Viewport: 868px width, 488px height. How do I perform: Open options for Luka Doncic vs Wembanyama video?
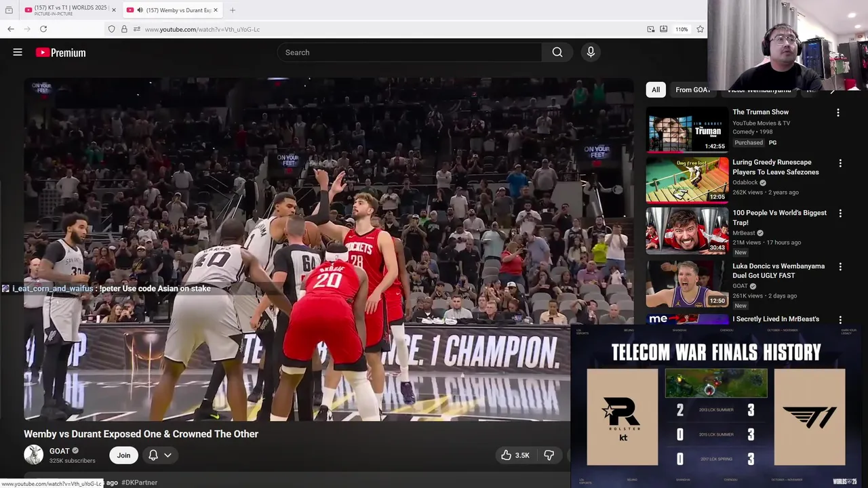coord(840,266)
